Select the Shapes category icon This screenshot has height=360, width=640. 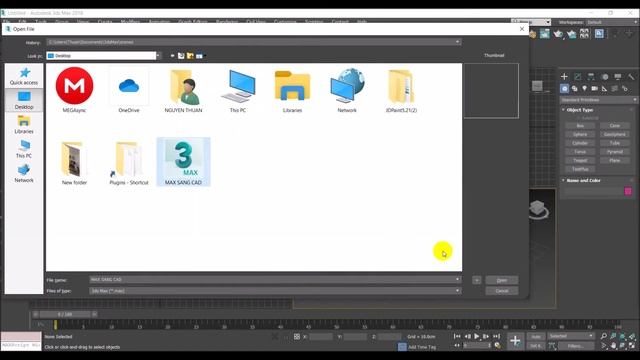click(x=575, y=88)
